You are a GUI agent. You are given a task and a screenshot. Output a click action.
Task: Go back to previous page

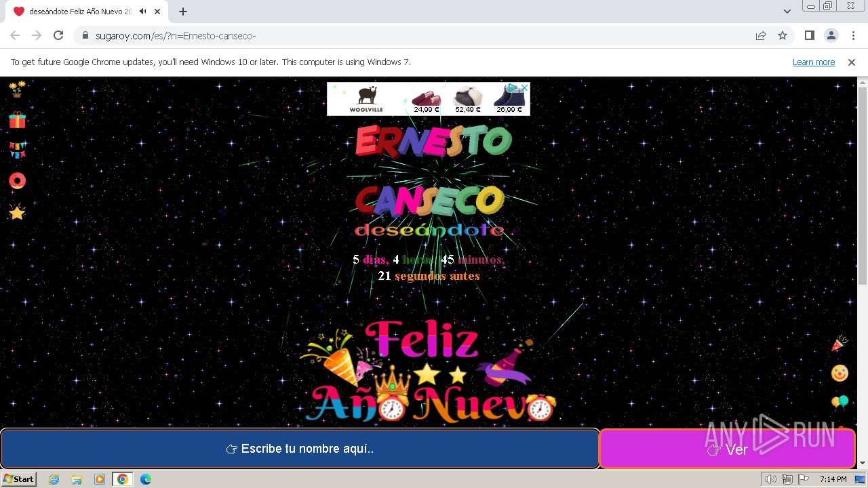15,35
